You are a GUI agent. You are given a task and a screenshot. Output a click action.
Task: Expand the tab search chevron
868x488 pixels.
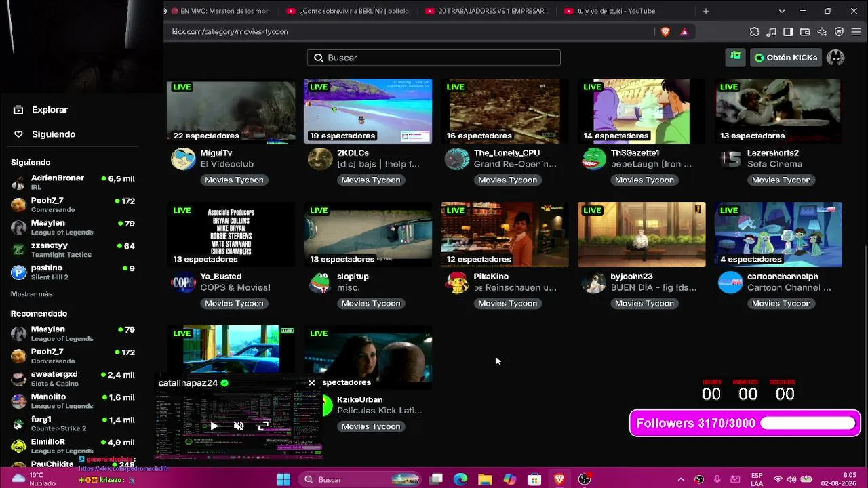pos(782,11)
